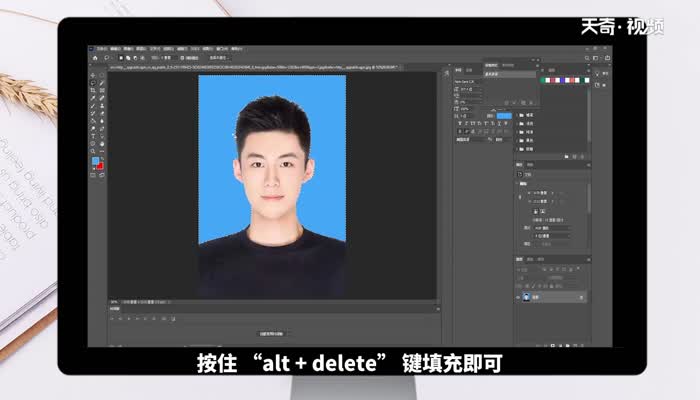700x400 pixels.
Task: Open the lasso tool preset picker
Action: point(108,58)
